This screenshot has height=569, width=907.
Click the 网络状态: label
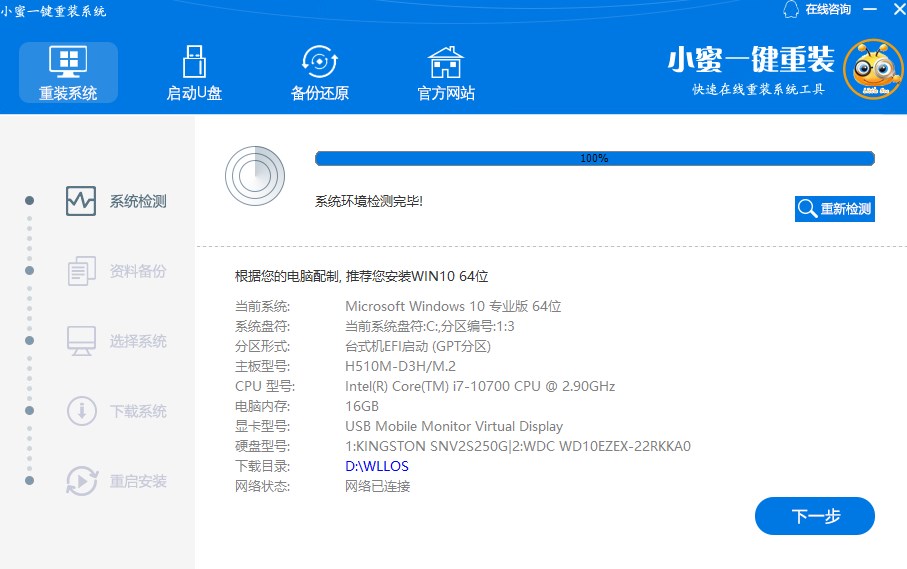(262, 486)
